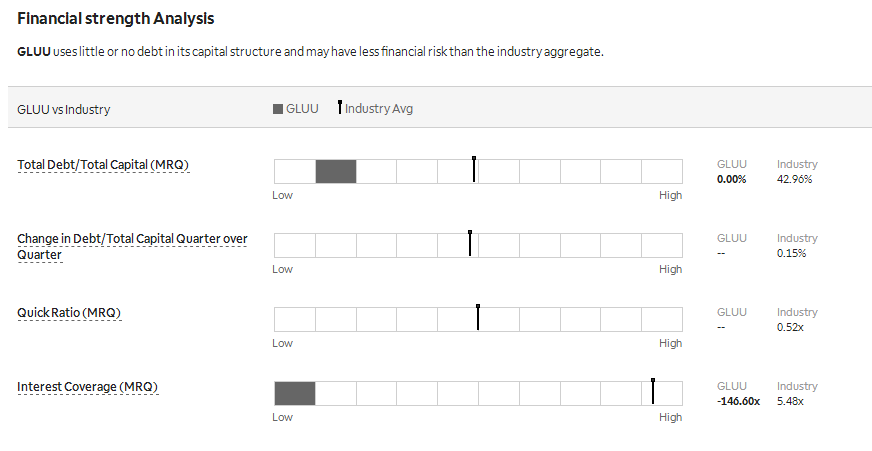Click the Industry 5.48x value
The height and width of the screenshot is (451, 872).
(790, 401)
